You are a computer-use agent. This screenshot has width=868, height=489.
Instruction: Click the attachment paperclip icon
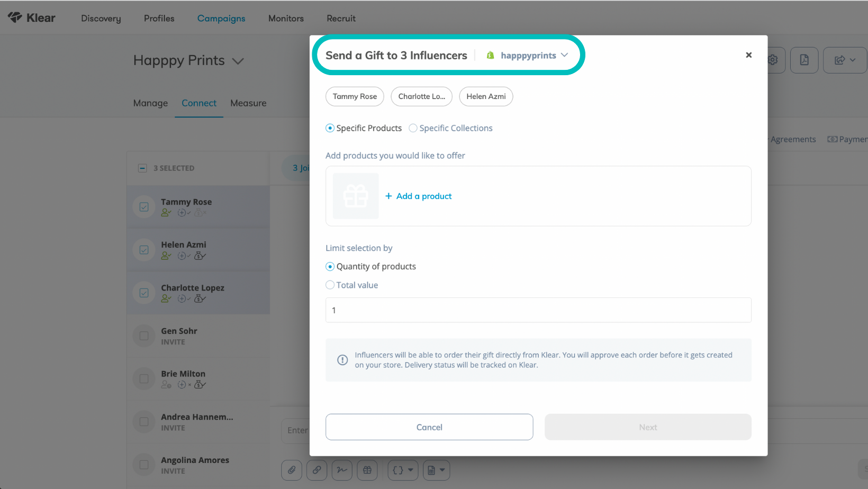tap(292, 470)
